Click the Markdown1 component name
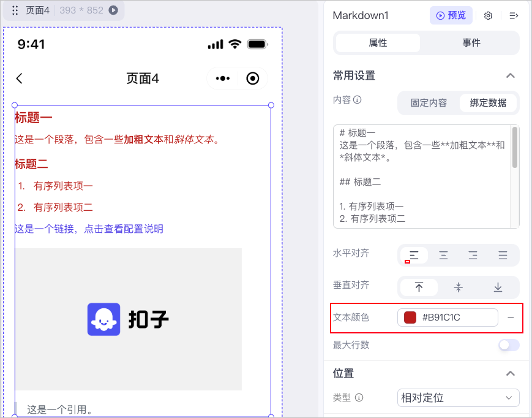Viewport: 532px width, 418px height. 361,15
